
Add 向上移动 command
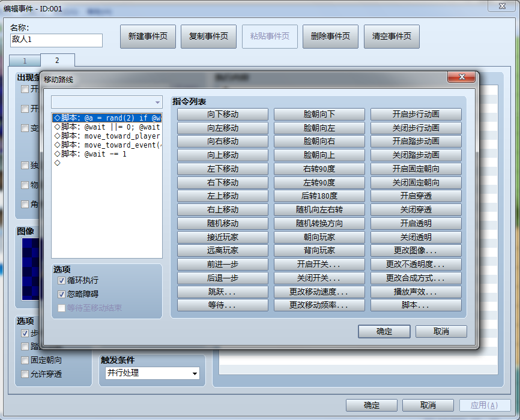(x=223, y=155)
